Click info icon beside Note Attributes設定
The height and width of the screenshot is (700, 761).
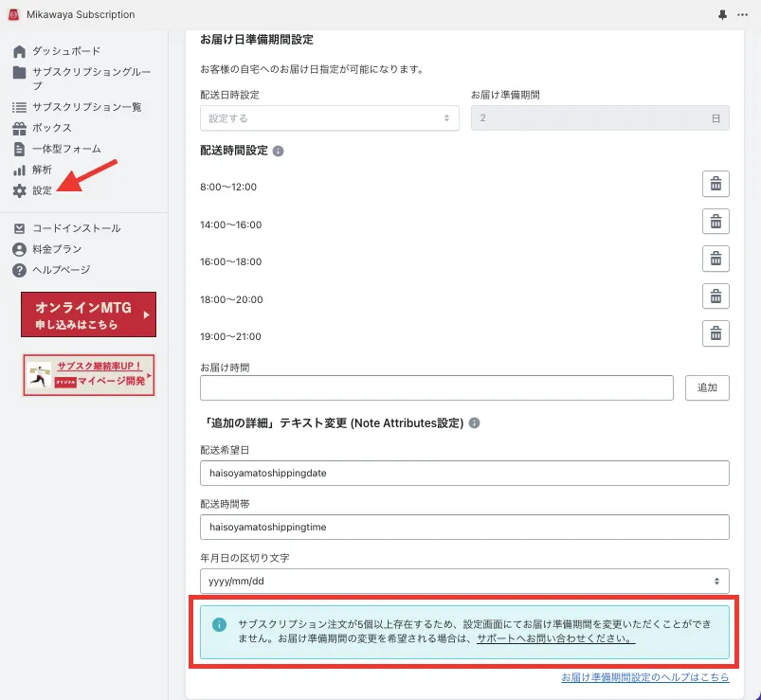coord(474,423)
